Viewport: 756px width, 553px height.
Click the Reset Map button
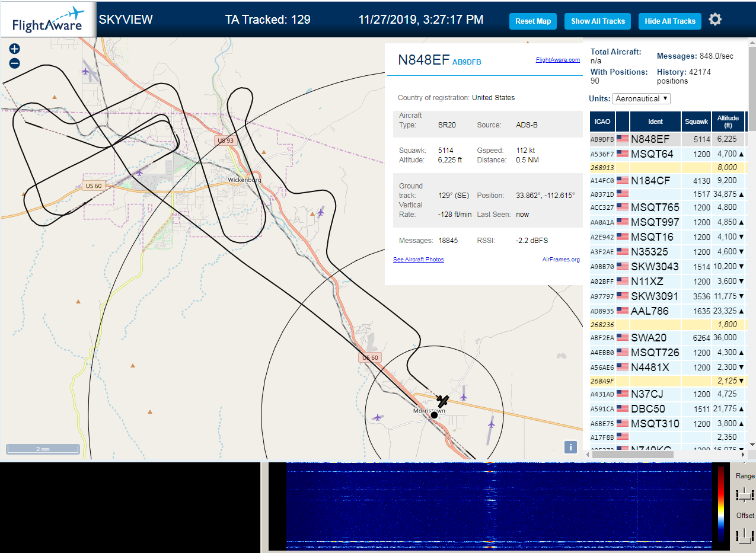point(533,21)
